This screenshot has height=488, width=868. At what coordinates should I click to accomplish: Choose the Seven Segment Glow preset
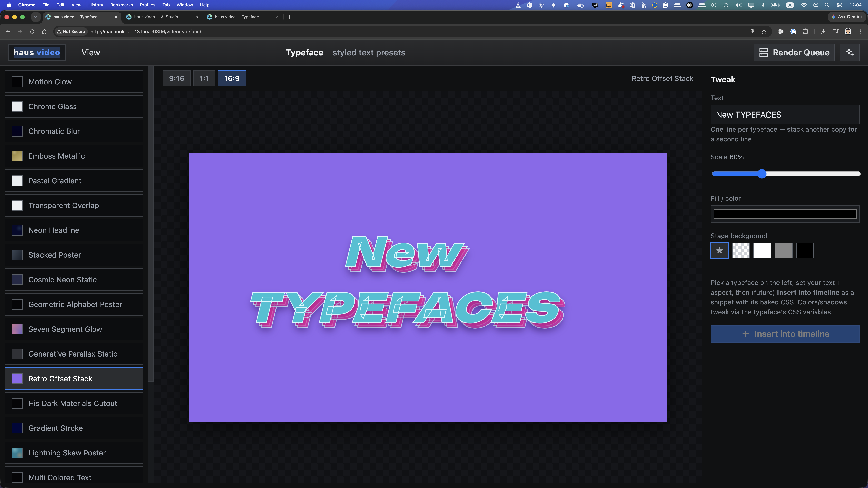74,329
